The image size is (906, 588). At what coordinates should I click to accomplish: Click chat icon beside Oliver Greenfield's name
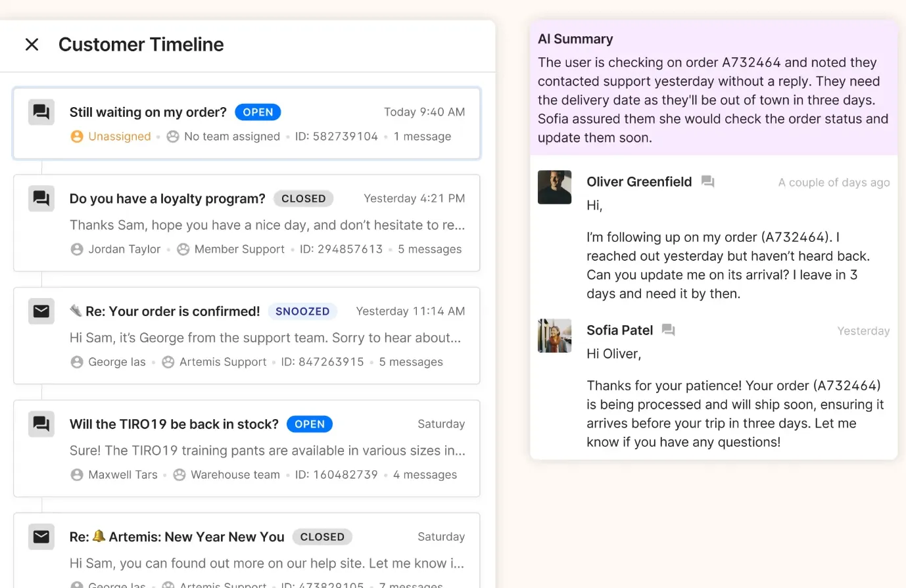point(707,182)
